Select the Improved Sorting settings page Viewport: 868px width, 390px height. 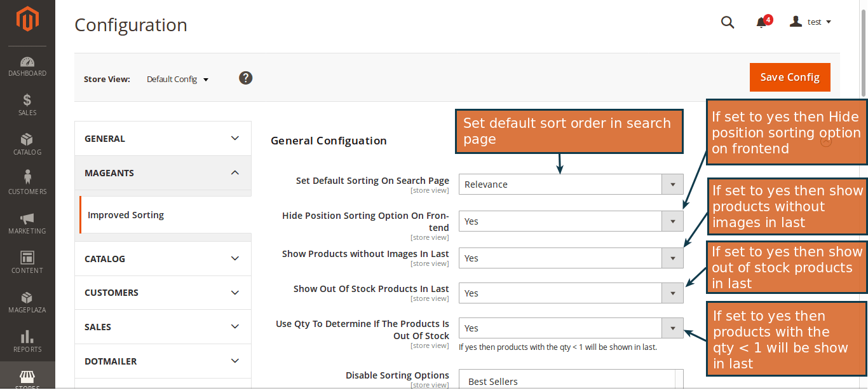click(x=125, y=214)
